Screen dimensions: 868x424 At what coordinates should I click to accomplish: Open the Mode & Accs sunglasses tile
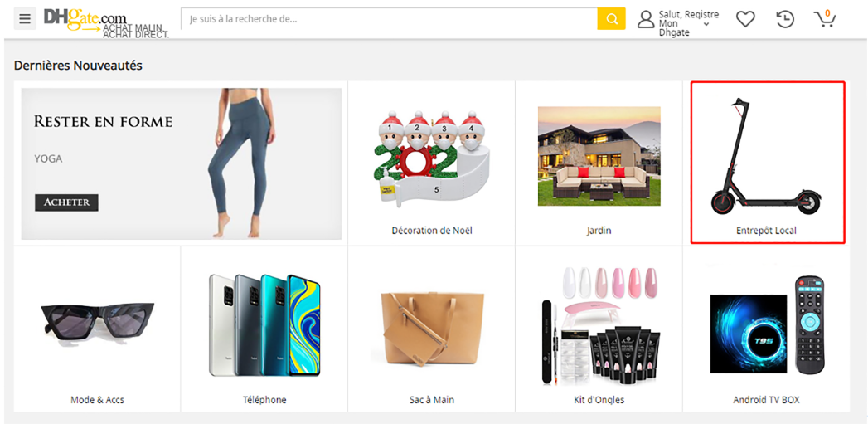pyautogui.click(x=98, y=329)
